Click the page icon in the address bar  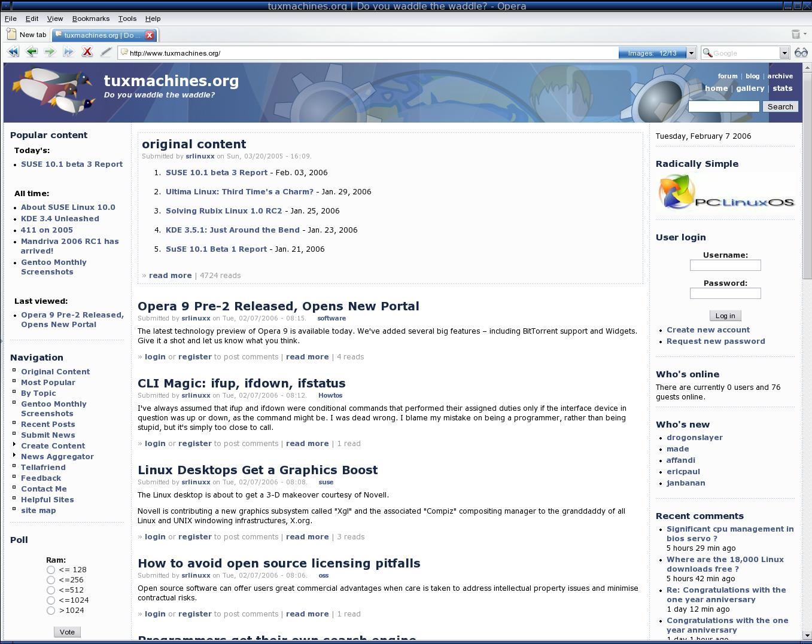tap(124, 53)
